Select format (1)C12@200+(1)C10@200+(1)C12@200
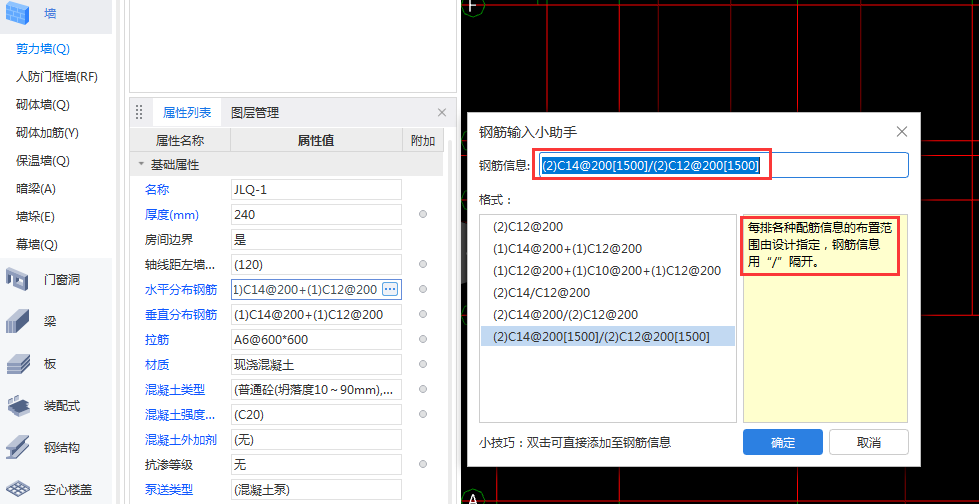The image size is (979, 504). click(608, 270)
